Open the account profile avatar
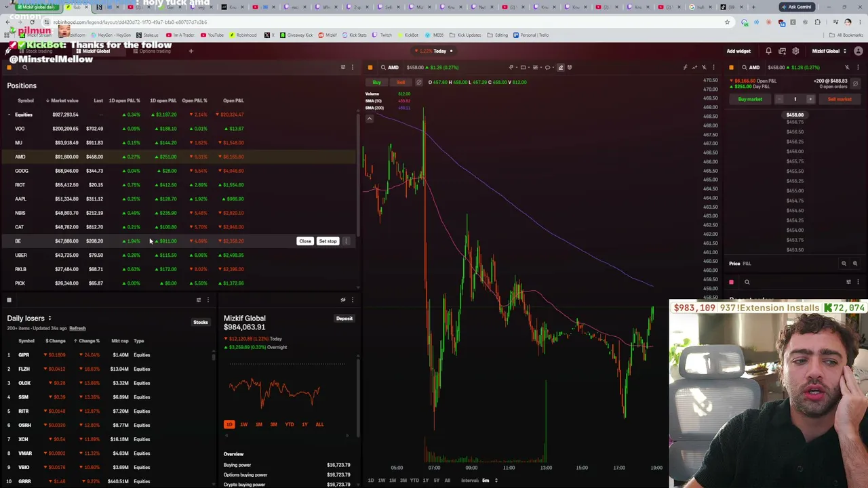 (x=858, y=51)
